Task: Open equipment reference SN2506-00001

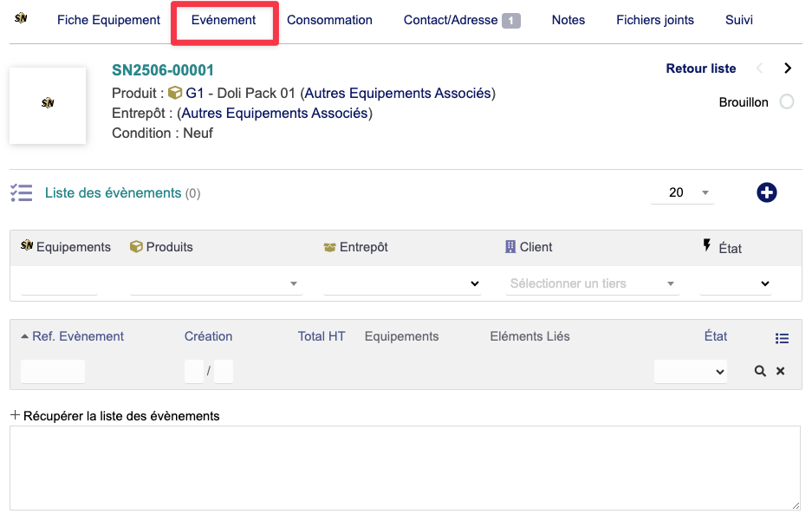Action: (x=163, y=70)
